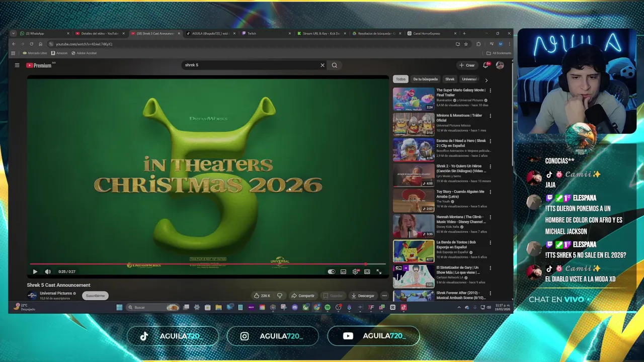The image size is (644, 362).
Task: Open YouTube notifications bell
Action: pos(486,65)
